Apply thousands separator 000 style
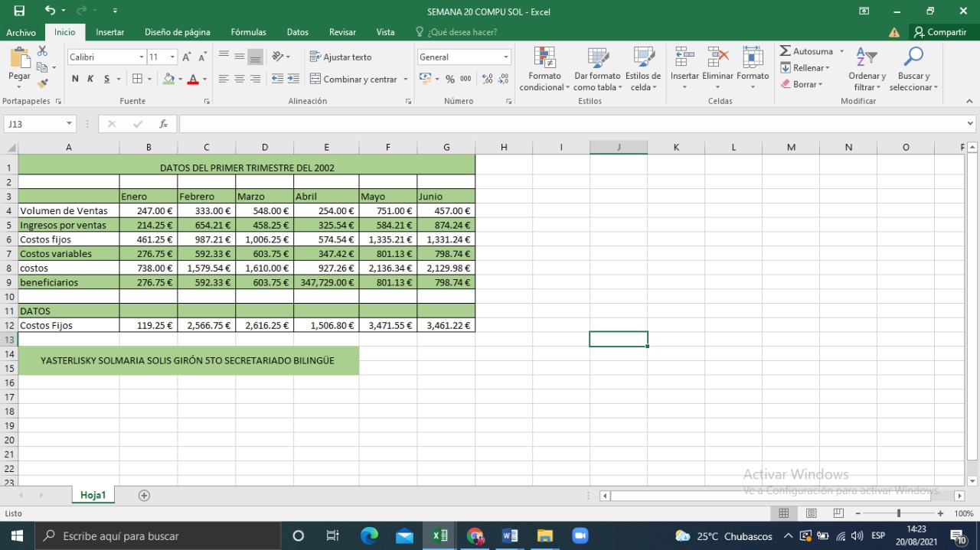Image resolution: width=980 pixels, height=550 pixels. [465, 79]
